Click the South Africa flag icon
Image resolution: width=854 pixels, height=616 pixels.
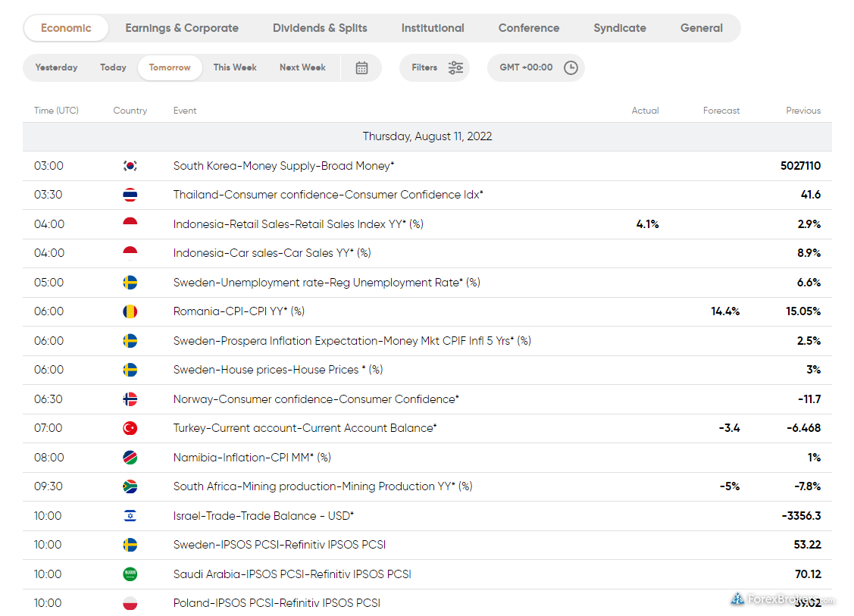coord(130,486)
